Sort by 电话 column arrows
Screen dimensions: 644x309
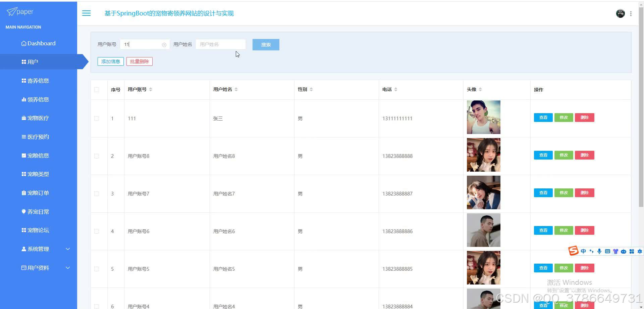(396, 89)
